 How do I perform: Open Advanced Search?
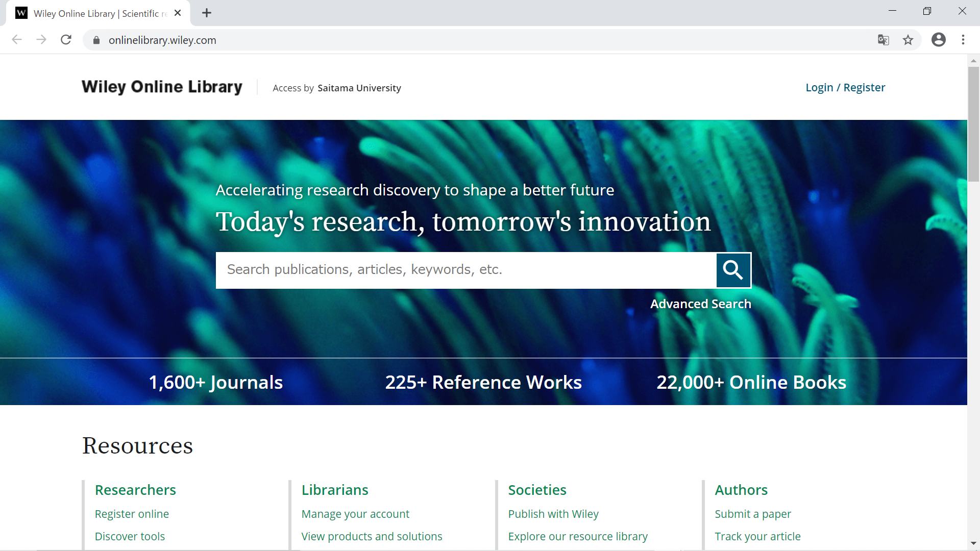click(x=701, y=304)
